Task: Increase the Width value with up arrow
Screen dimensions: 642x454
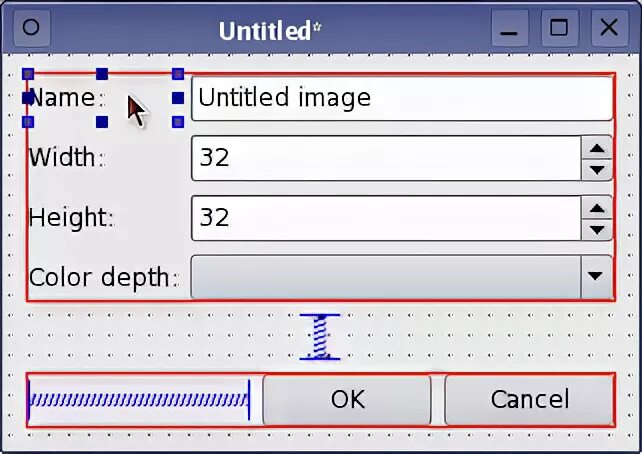Action: click(x=597, y=148)
